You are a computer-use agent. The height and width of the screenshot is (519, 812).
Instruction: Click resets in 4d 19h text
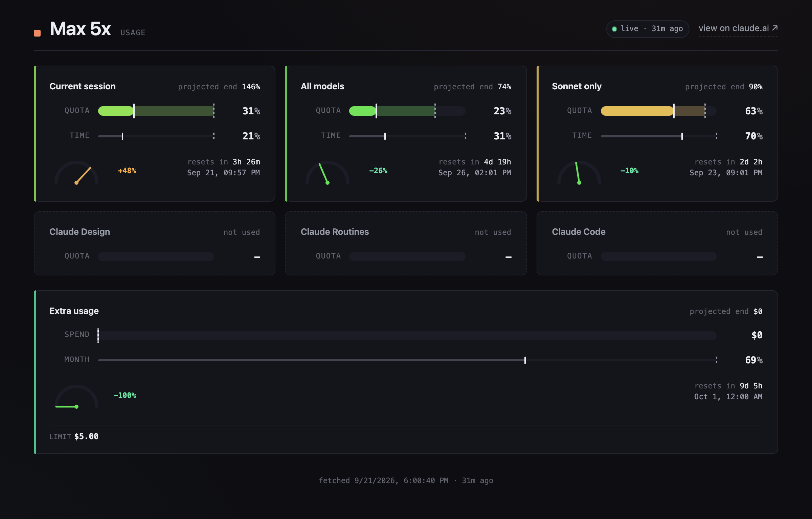tap(475, 162)
